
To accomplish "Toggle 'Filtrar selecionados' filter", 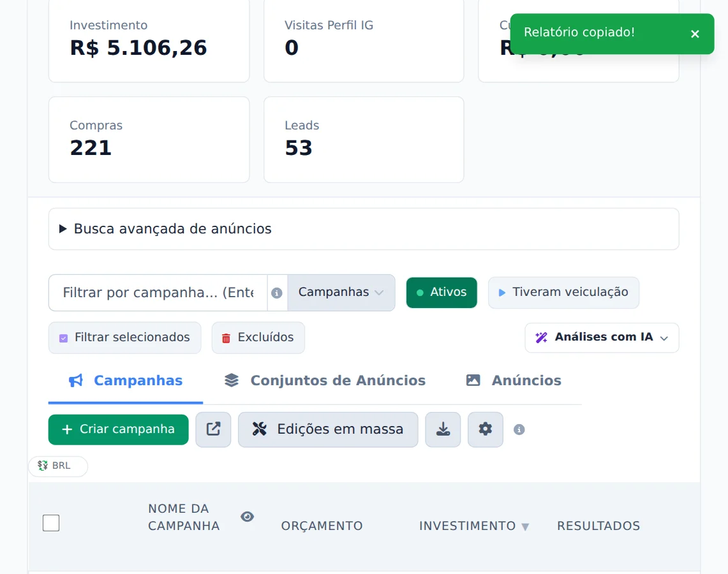I will (x=125, y=337).
